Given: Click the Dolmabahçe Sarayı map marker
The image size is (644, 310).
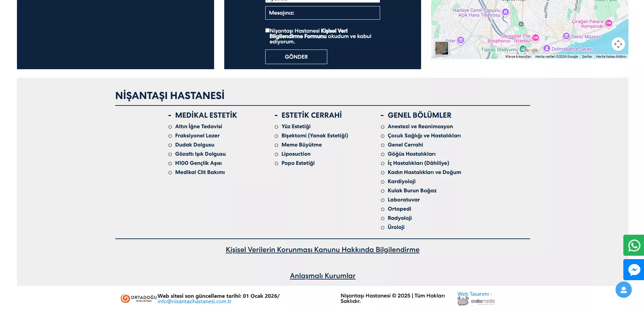Looking at the screenshot, I should pos(546,49).
